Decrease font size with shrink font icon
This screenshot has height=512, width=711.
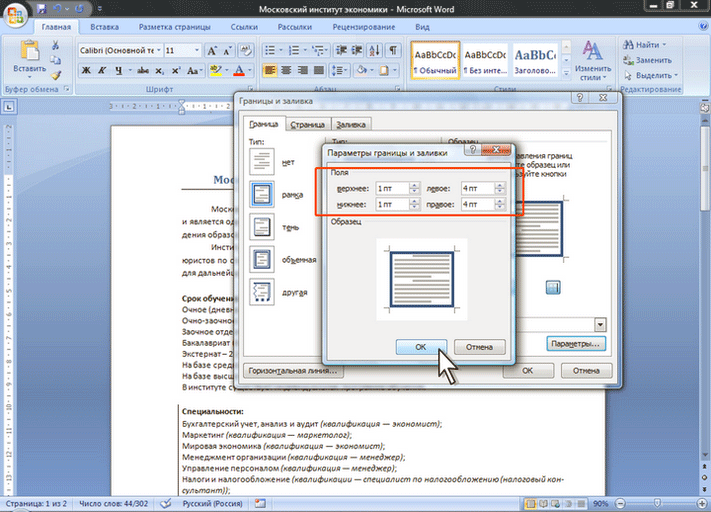(227, 50)
